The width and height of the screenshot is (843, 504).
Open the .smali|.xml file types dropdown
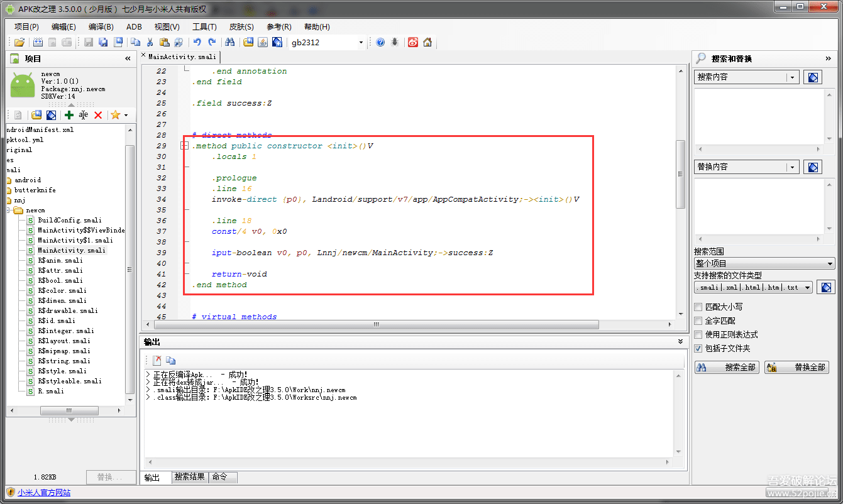click(808, 287)
